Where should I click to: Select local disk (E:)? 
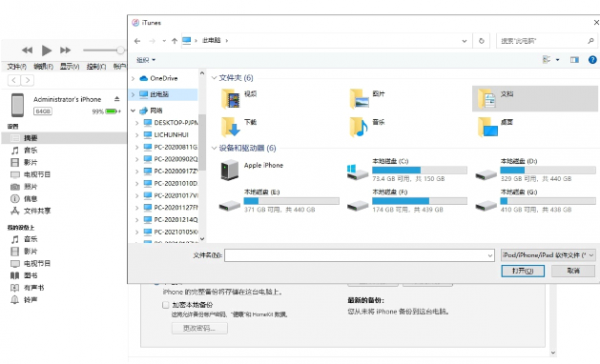pos(279,201)
